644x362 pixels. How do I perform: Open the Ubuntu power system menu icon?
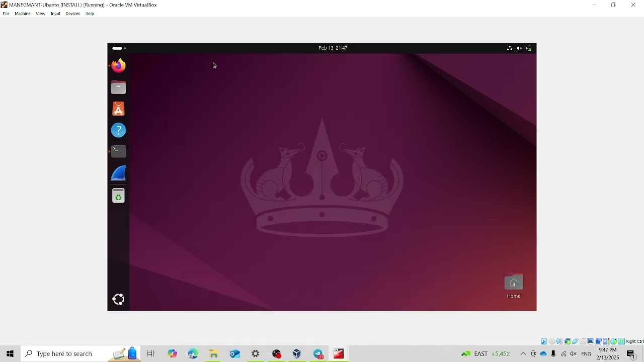529,48
